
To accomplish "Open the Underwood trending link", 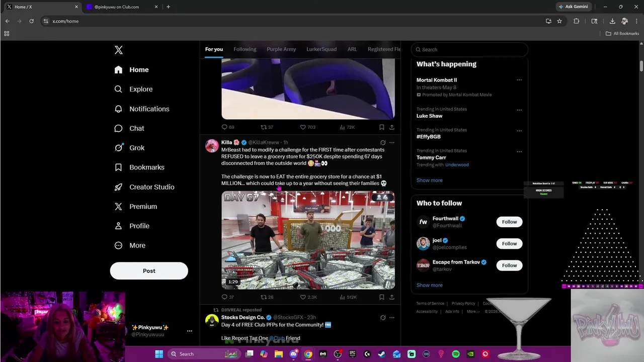I will tap(457, 165).
